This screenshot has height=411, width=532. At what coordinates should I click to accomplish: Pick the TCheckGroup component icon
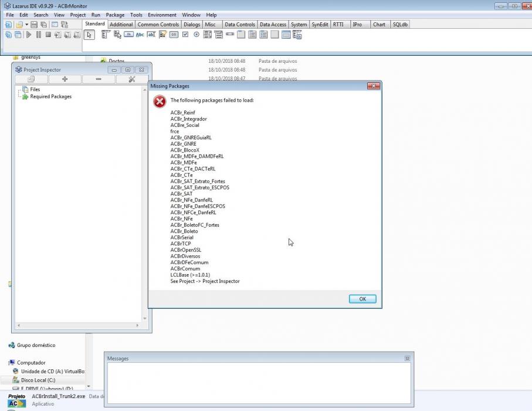pyautogui.click(x=263, y=35)
